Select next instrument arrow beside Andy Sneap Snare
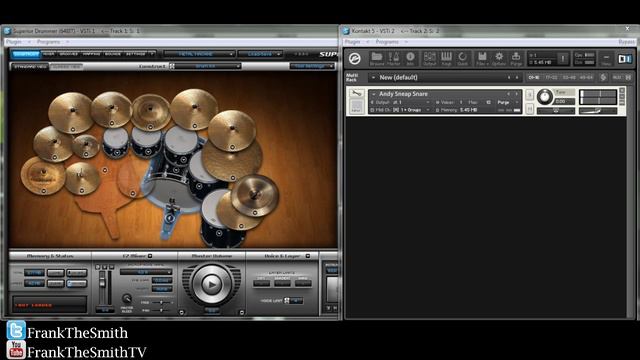 (x=516, y=94)
